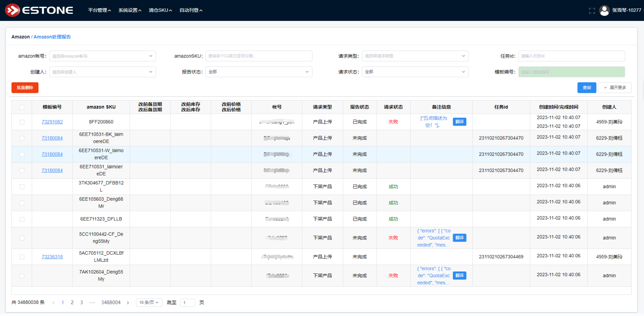
Task: Click the ESTONE logo icon
Action: [x=13, y=10]
